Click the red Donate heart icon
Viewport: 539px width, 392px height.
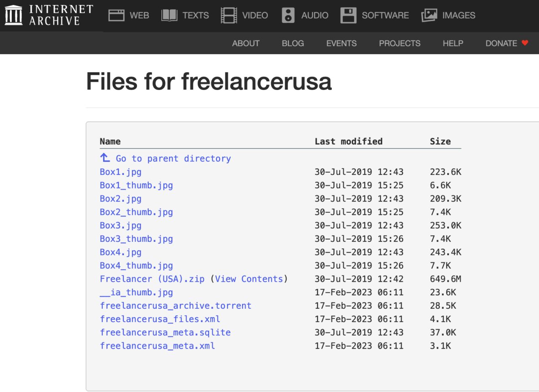(525, 43)
